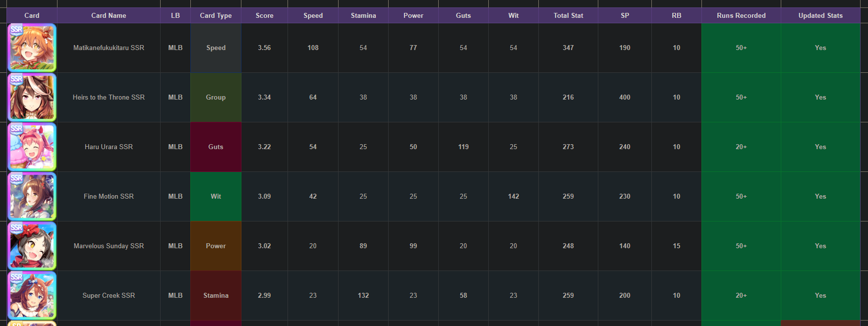Select the SP column header

coord(625,15)
